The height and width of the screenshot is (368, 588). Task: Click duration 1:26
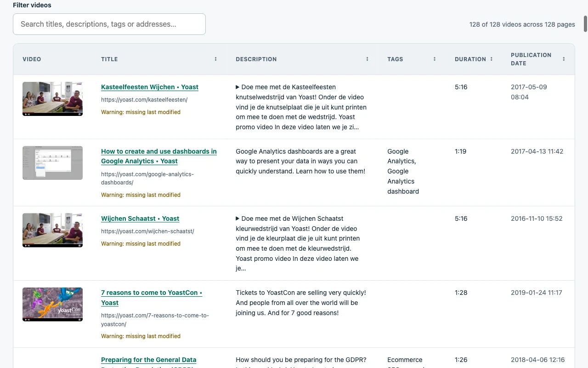[461, 360]
